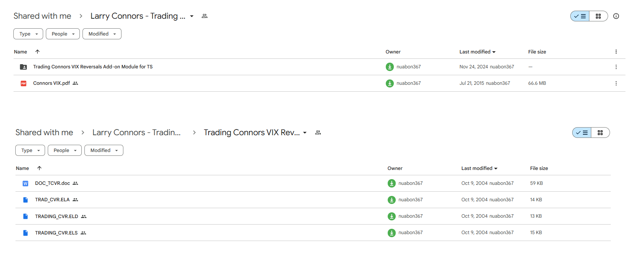The height and width of the screenshot is (262, 644).
Task: Click the shared icon next to DOC_TCVR.doc
Action: 75,183
